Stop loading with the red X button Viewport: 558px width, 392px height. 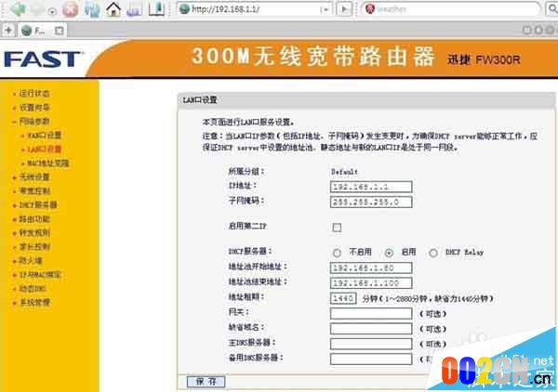[x=70, y=9]
